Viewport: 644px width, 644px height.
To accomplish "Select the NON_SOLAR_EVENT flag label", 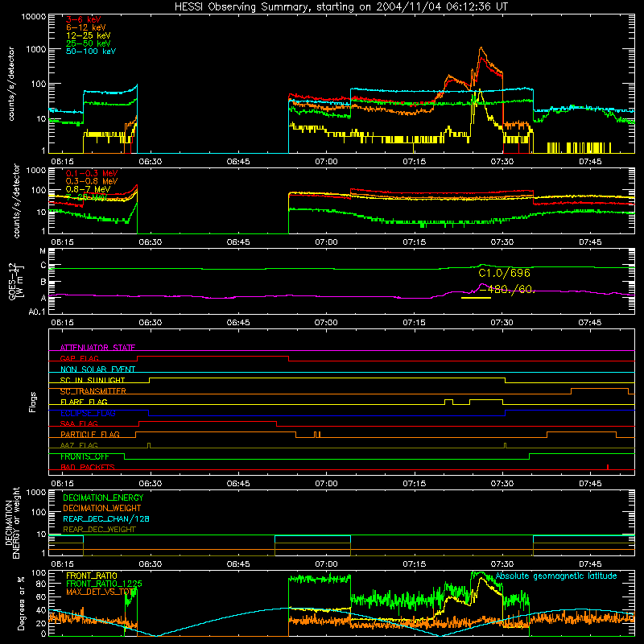I will [97, 369].
